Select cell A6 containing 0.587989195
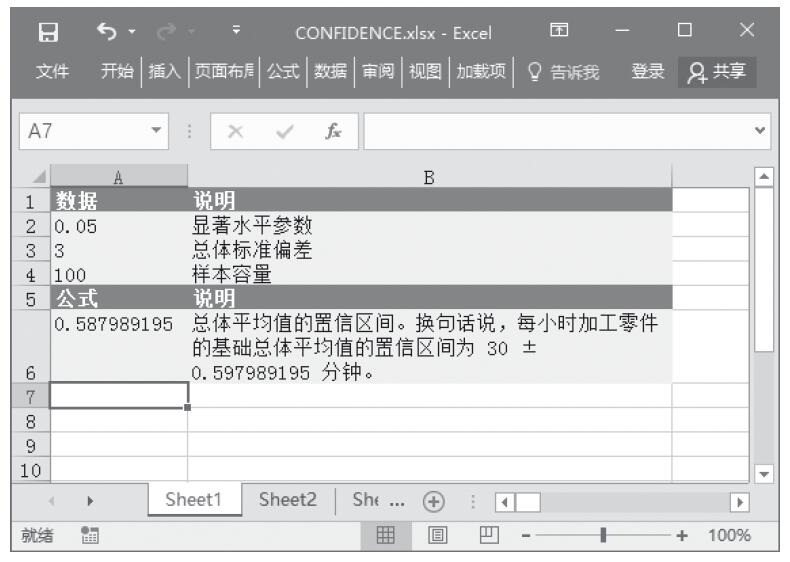The width and height of the screenshot is (790, 562). [x=118, y=346]
